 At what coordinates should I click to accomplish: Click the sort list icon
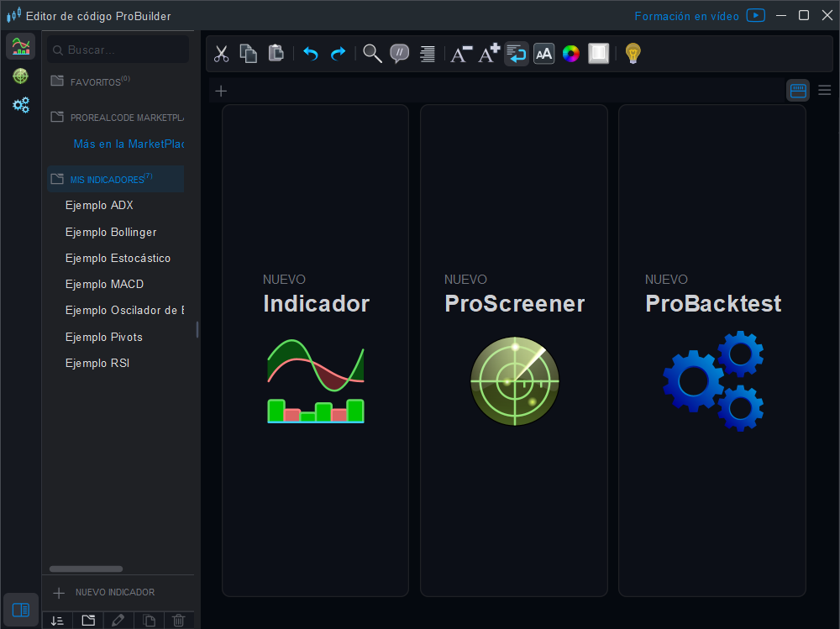pos(57,621)
